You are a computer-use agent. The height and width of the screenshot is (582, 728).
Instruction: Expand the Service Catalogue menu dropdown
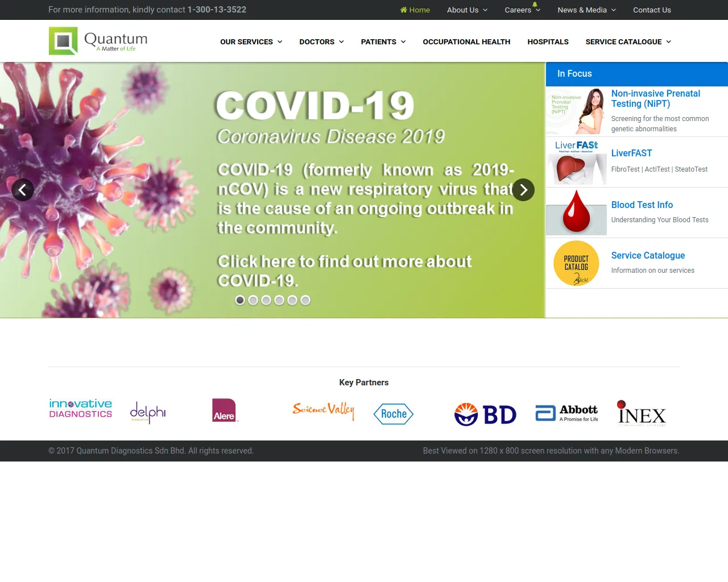tap(628, 41)
